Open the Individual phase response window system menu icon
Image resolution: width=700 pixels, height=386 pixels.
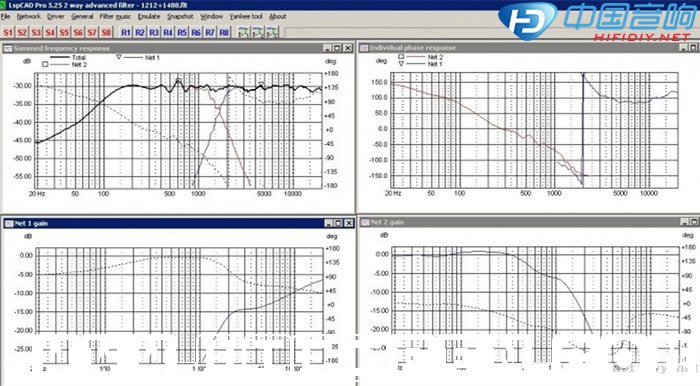pyautogui.click(x=364, y=47)
